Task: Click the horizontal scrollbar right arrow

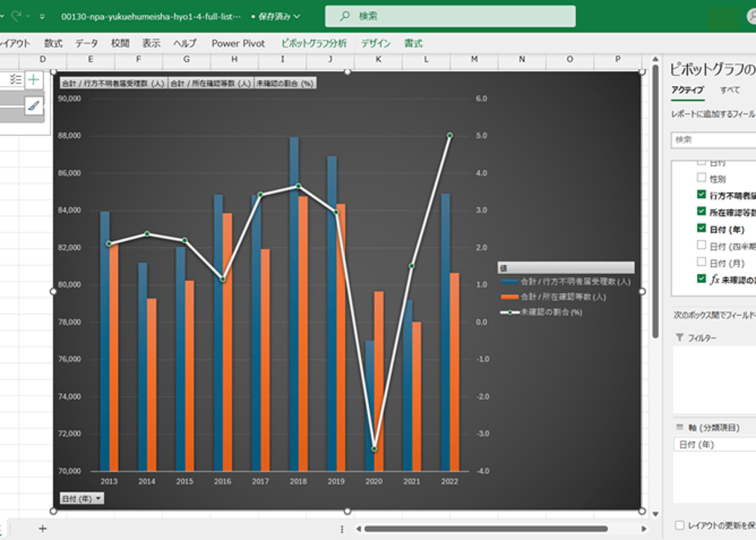Action: pyautogui.click(x=644, y=529)
